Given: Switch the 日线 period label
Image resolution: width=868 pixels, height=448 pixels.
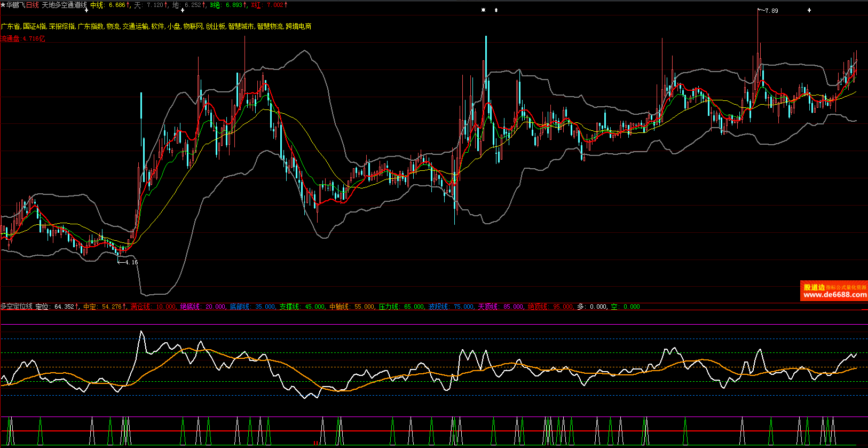Looking at the screenshot, I should pyautogui.click(x=33, y=5).
